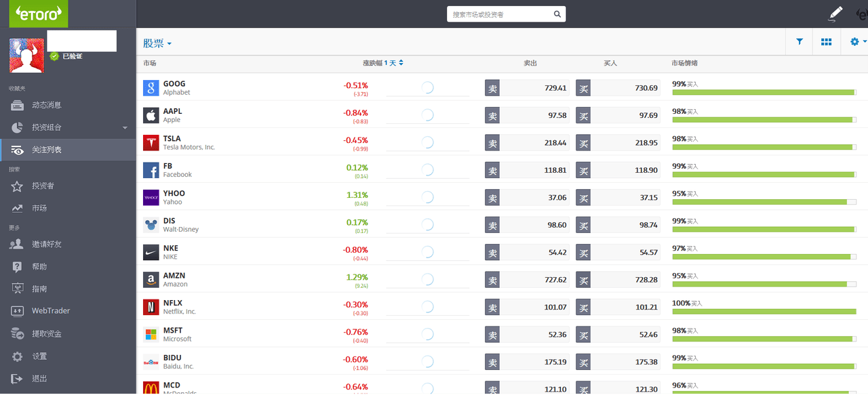The image size is (868, 397).
Task: Click the user profile avatar
Action: pos(26,56)
